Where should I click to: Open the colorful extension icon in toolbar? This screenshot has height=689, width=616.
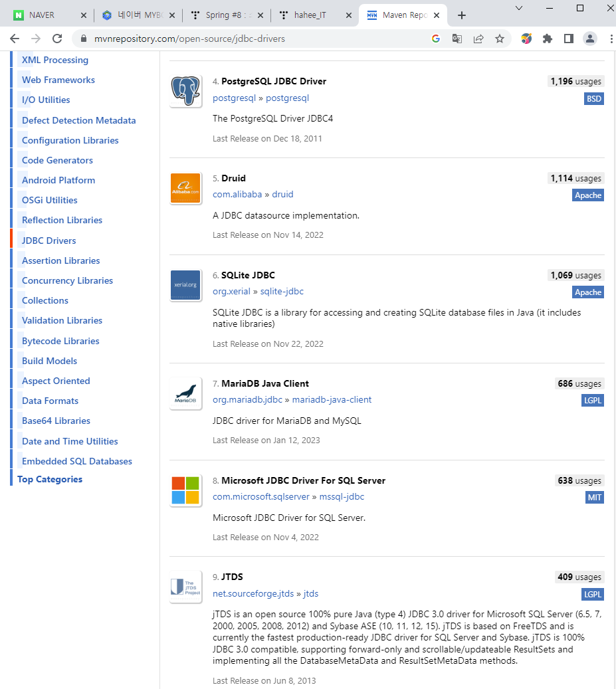coord(526,39)
